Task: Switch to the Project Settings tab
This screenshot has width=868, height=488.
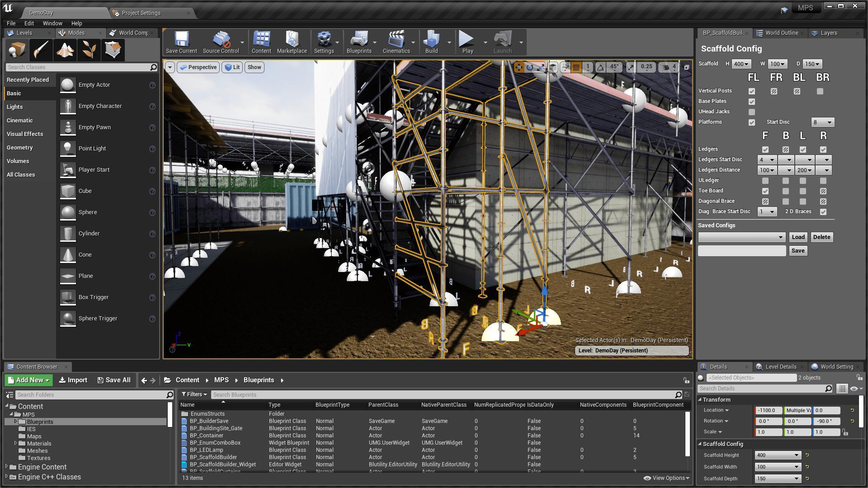Action: point(141,13)
